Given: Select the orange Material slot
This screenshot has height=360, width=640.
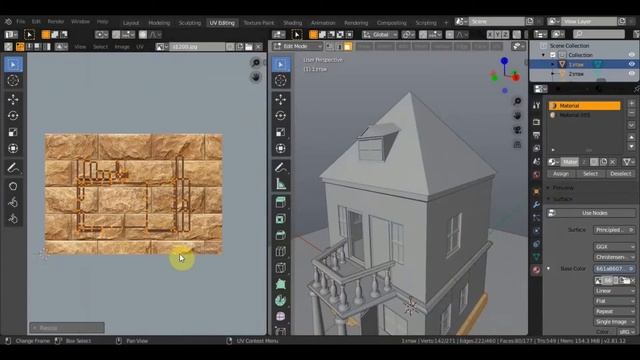Looking at the screenshot, I should 584,106.
